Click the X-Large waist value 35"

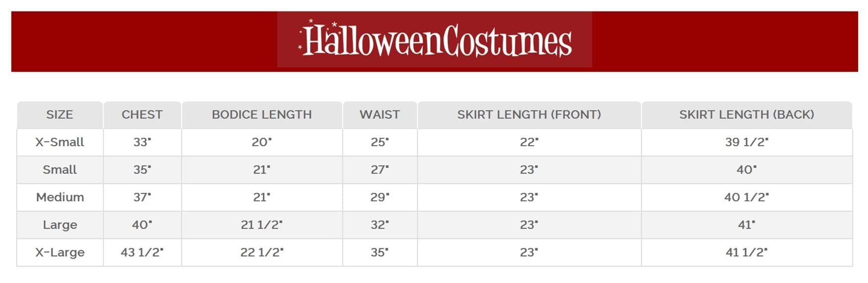click(380, 252)
